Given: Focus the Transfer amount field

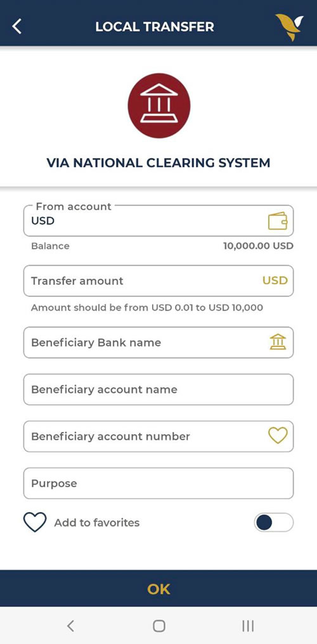Looking at the screenshot, I should tap(158, 281).
